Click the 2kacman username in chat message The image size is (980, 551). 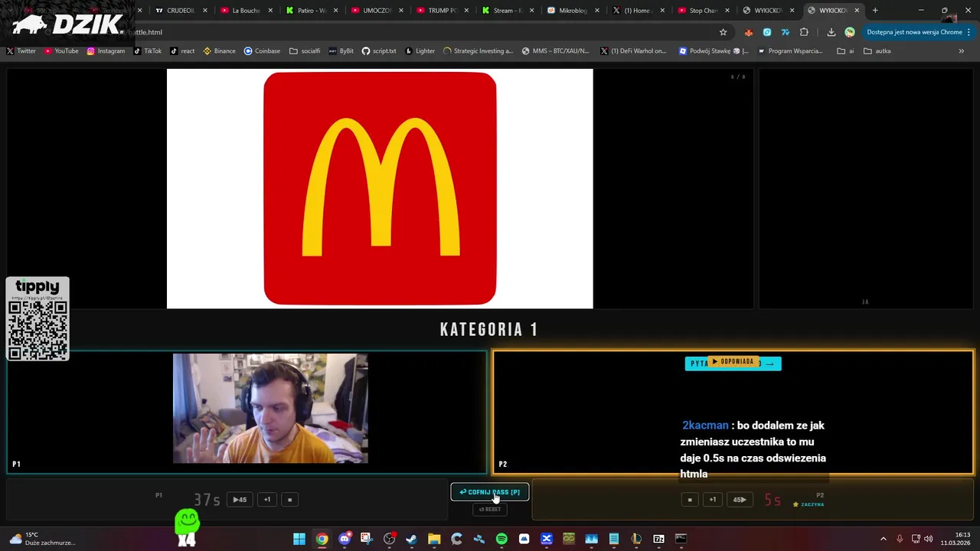click(705, 425)
